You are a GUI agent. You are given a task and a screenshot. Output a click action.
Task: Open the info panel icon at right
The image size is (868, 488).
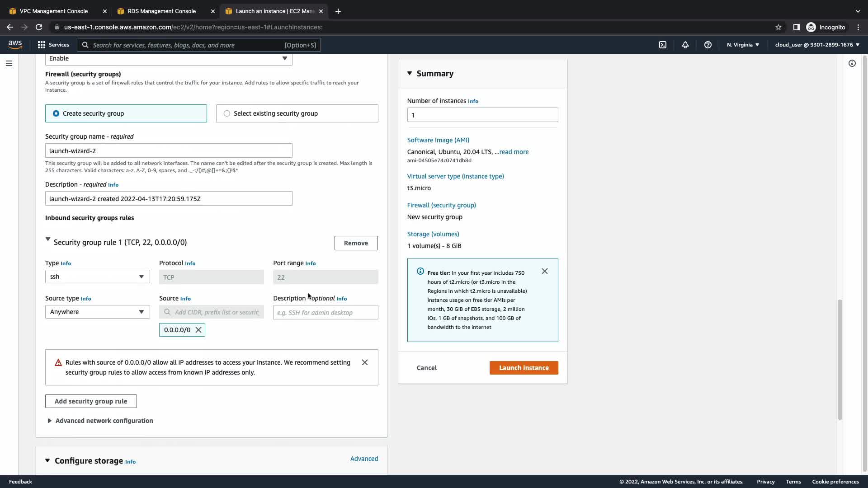(852, 63)
